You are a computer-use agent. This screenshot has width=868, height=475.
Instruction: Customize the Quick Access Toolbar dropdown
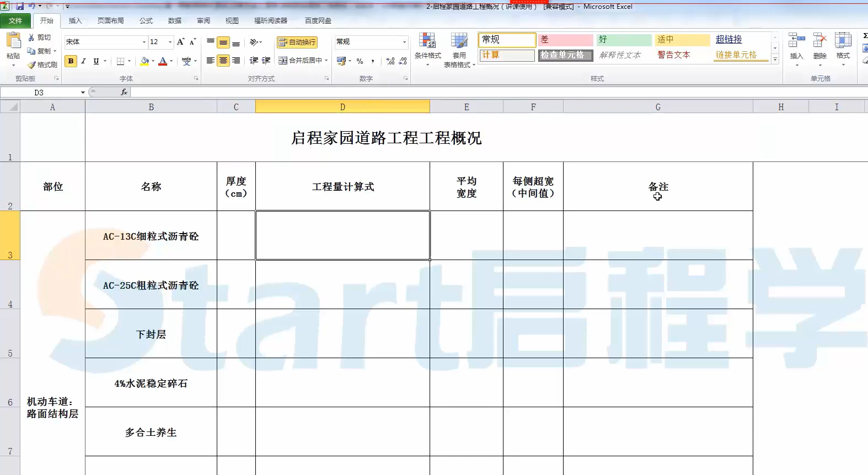coord(67,7)
